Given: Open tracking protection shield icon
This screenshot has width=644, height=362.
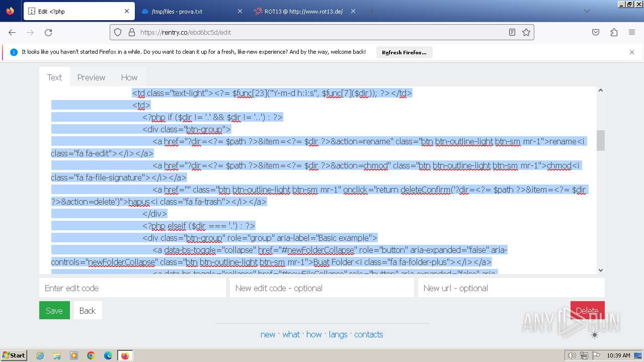Looking at the screenshot, I should [x=118, y=32].
